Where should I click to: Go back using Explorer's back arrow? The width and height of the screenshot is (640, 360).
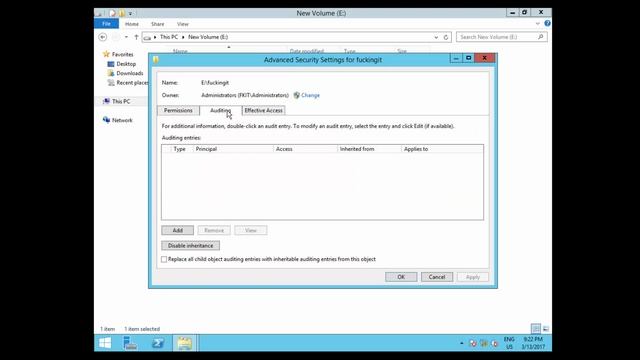click(x=102, y=37)
